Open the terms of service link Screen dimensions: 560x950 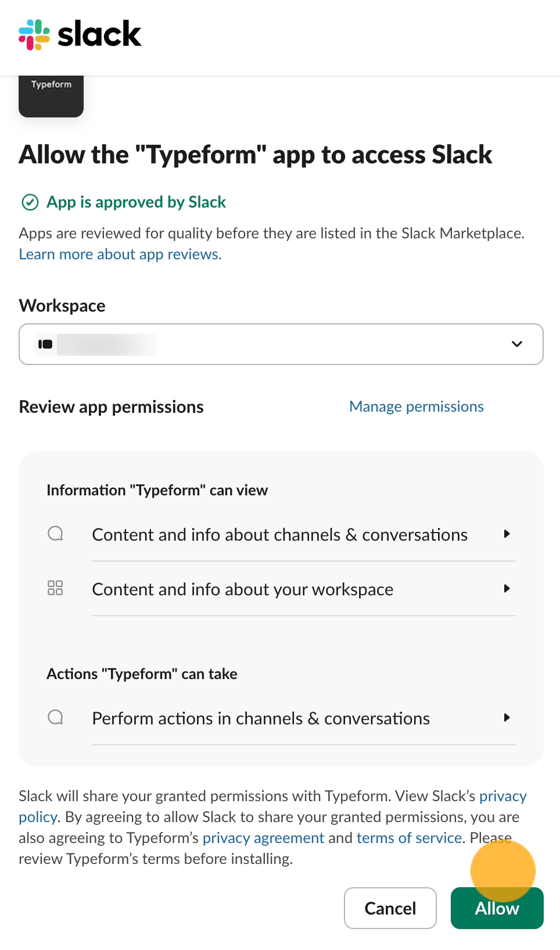tap(409, 838)
